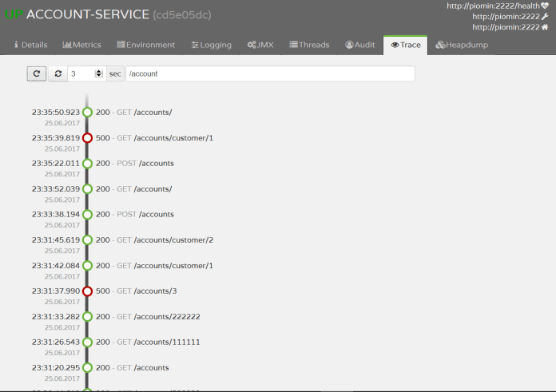Open the JMX tab
The height and width of the screenshot is (392, 556).
261,45
